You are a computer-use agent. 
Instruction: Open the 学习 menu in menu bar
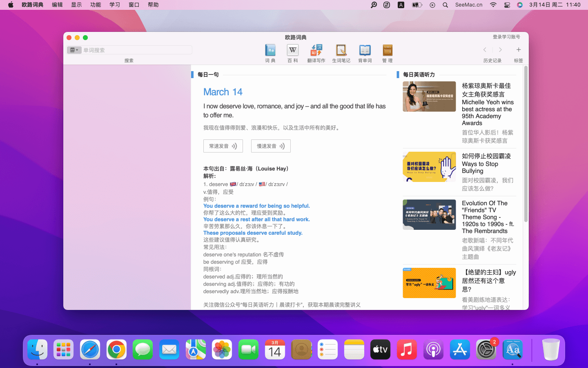click(x=115, y=5)
